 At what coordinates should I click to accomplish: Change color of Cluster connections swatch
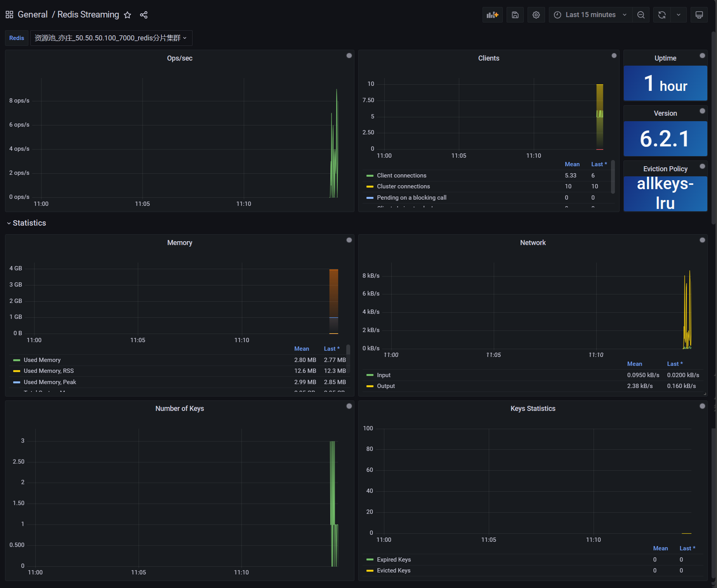click(370, 187)
